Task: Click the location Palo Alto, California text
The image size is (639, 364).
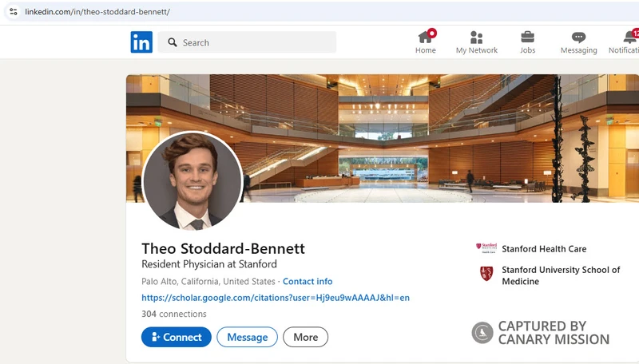Action: point(208,281)
